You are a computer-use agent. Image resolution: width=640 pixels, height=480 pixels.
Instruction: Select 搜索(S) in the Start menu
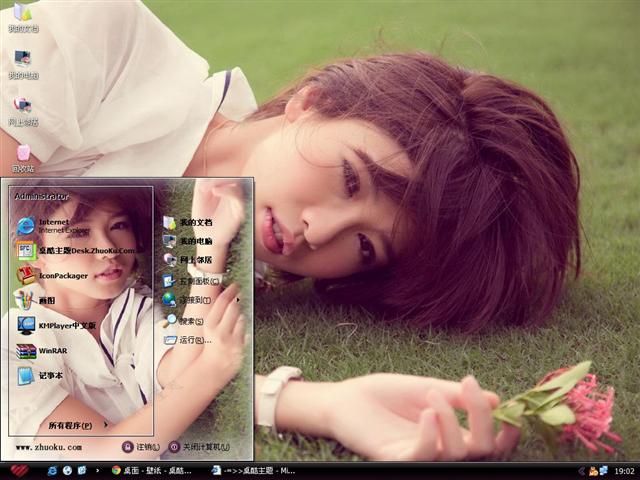[190, 321]
